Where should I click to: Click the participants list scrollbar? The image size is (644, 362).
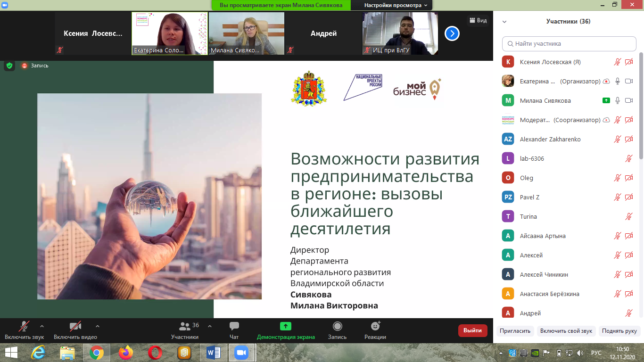coord(641,106)
